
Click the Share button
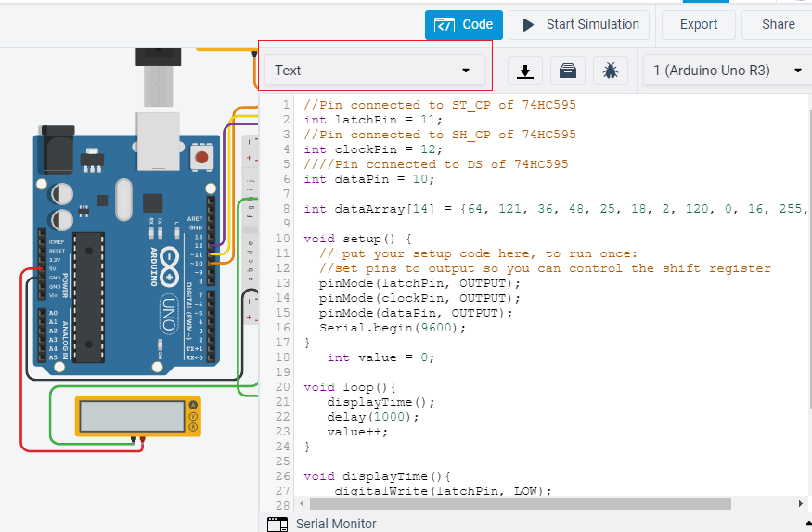[x=778, y=25]
